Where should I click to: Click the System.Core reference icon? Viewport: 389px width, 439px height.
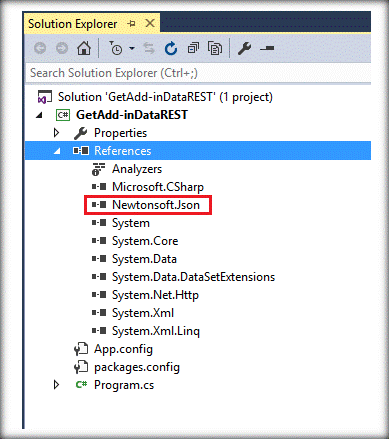pos(99,241)
